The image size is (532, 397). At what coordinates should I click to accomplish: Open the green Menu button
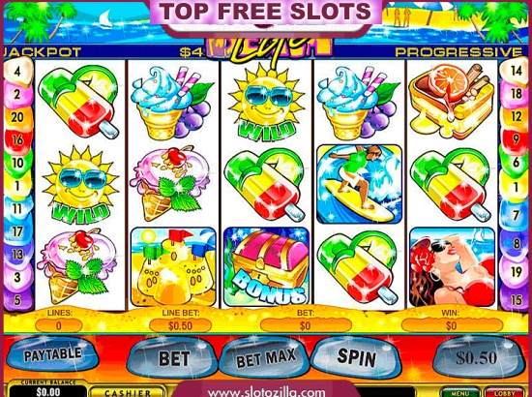pos(461,392)
